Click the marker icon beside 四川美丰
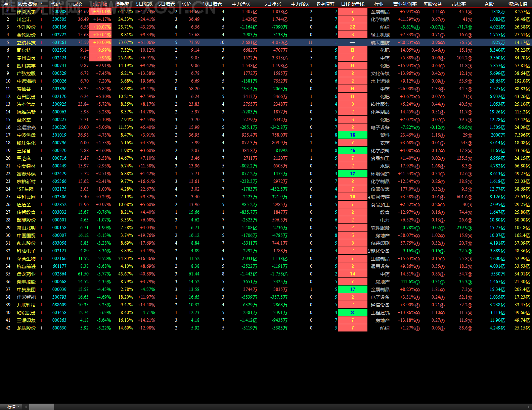Screen dimensions: 532x410 click(x=42, y=66)
